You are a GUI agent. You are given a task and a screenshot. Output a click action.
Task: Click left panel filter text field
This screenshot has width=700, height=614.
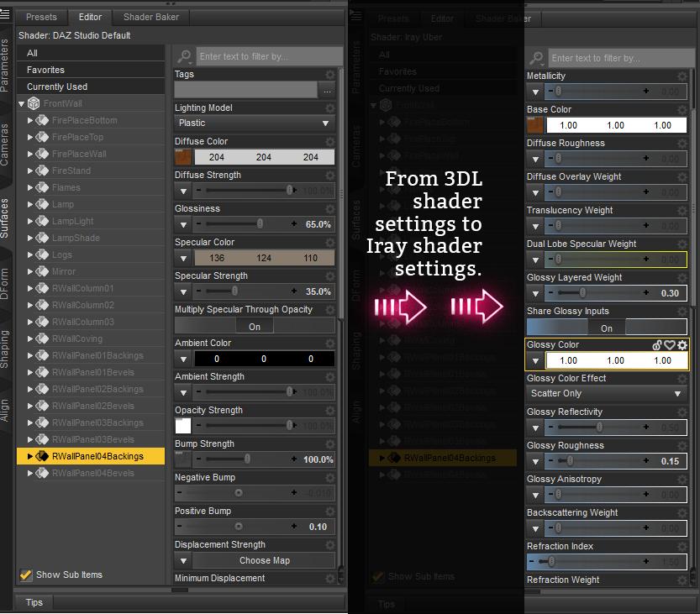click(x=270, y=56)
